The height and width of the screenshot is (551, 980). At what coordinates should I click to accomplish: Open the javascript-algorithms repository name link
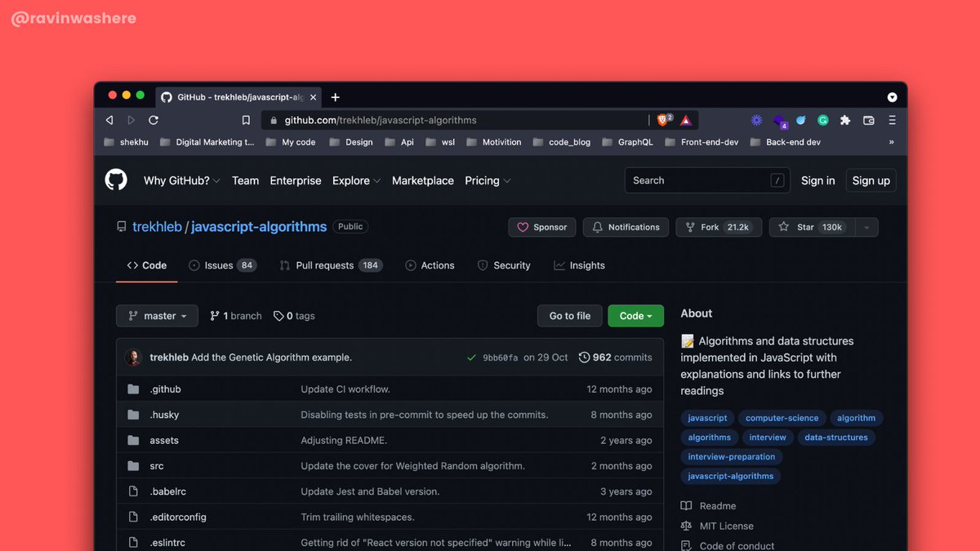coord(259,227)
